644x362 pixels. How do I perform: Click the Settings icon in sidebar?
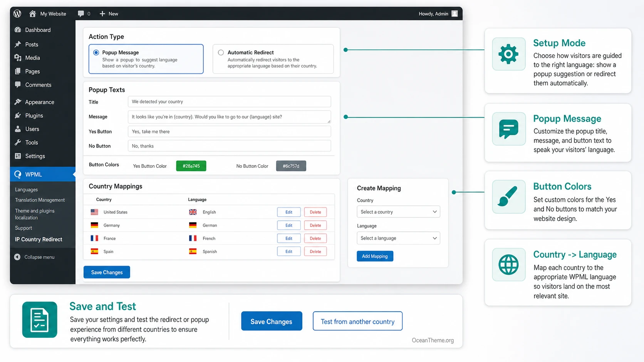(18, 156)
